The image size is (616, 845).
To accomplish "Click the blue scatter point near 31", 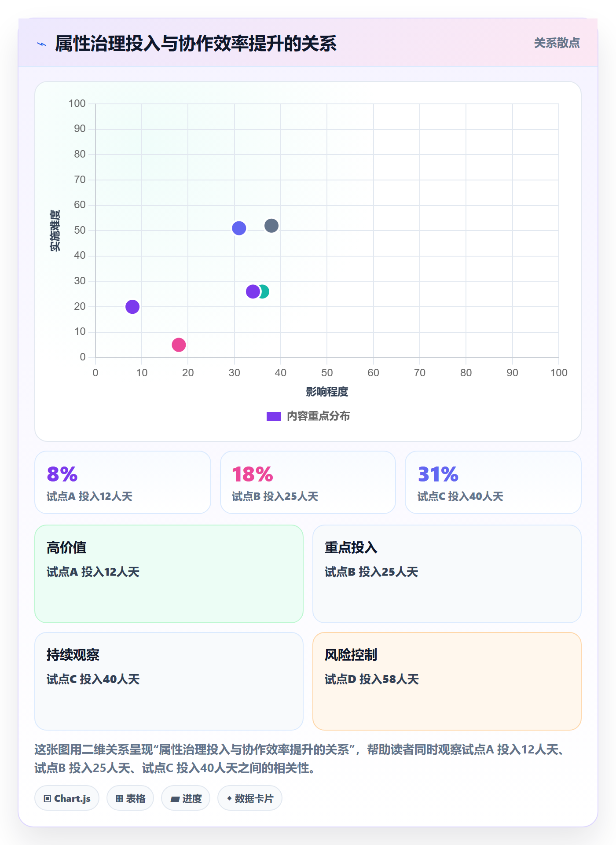I will [x=239, y=228].
